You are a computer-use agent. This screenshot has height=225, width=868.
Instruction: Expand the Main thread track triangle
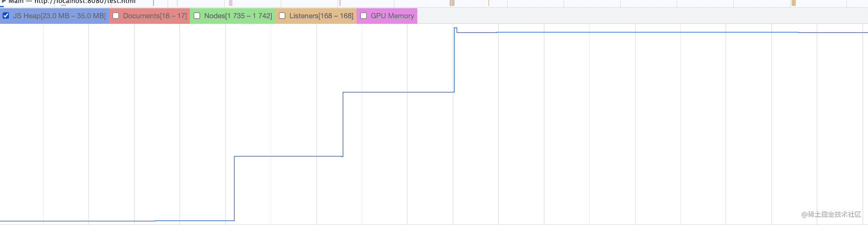pos(3,1)
